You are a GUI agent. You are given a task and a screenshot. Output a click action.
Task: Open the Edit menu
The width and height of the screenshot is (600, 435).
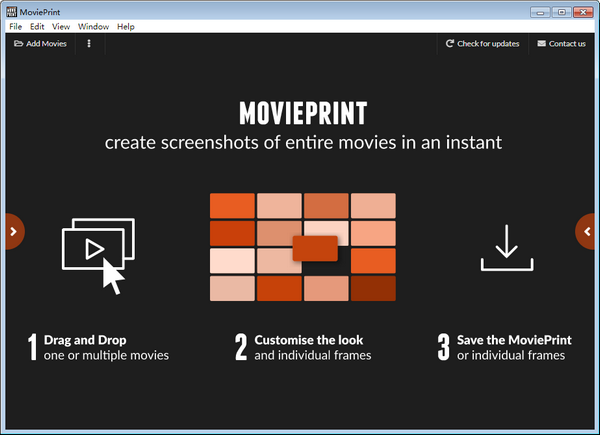pyautogui.click(x=37, y=26)
